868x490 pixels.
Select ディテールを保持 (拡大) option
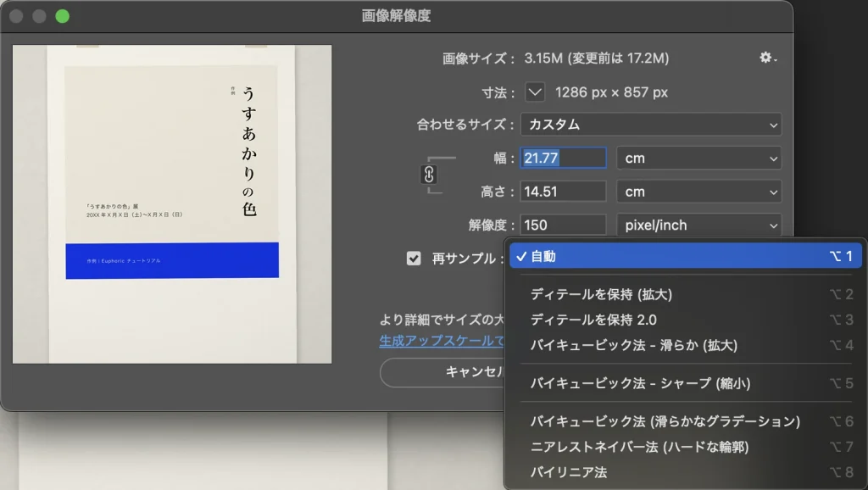coord(685,294)
